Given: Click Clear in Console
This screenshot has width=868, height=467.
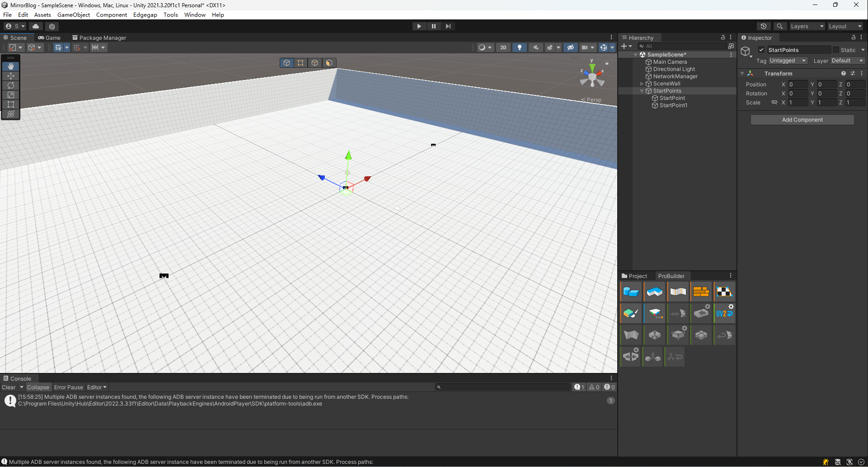Looking at the screenshot, I should coord(9,387).
